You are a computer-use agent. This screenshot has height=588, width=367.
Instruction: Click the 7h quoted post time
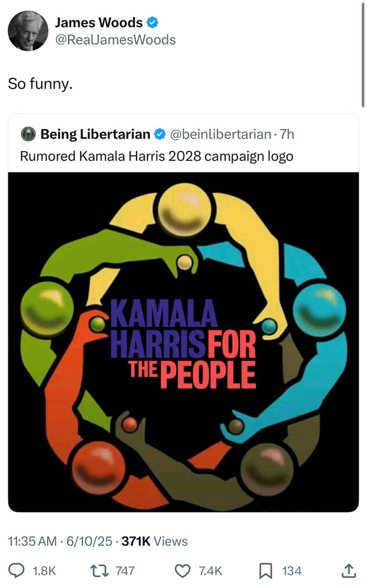pyautogui.click(x=287, y=134)
